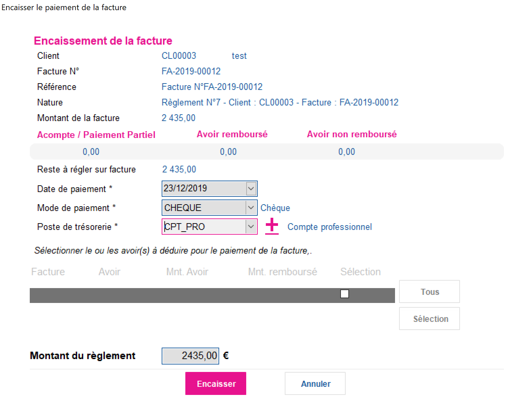Screen dimensions: 532x400
Task: Click the Règlement N°7 nature text
Action: (x=280, y=102)
